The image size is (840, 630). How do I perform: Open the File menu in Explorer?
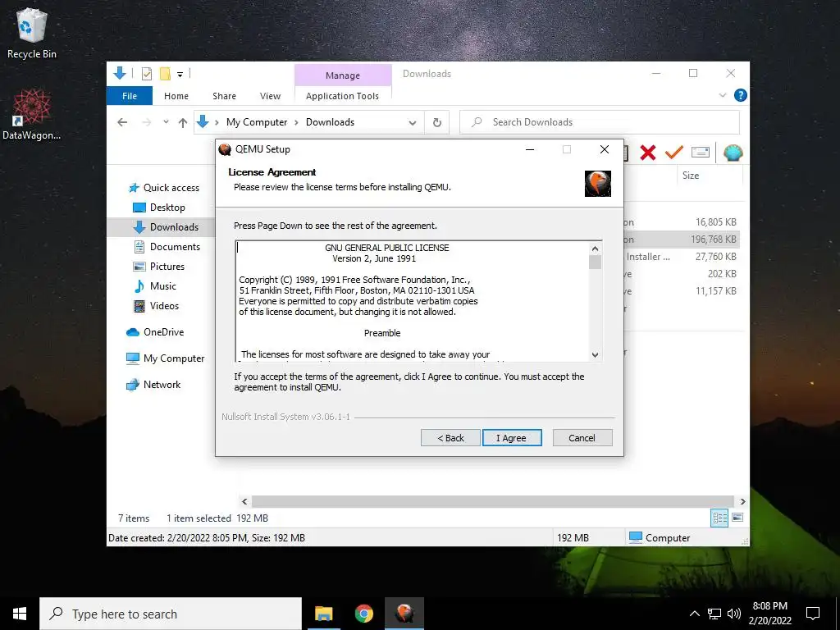pos(129,96)
